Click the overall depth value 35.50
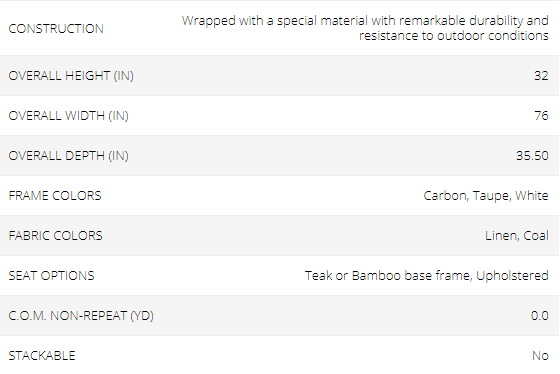The height and width of the screenshot is (374, 560). (532, 156)
